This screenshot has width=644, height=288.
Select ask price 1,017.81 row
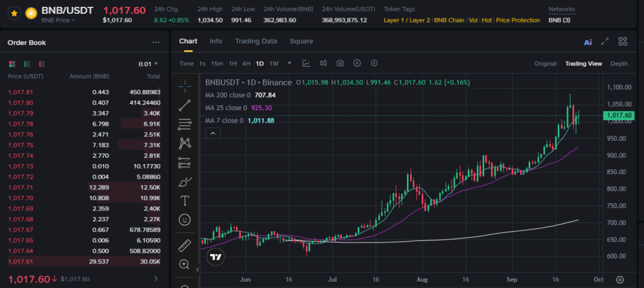pyautogui.click(x=84, y=92)
